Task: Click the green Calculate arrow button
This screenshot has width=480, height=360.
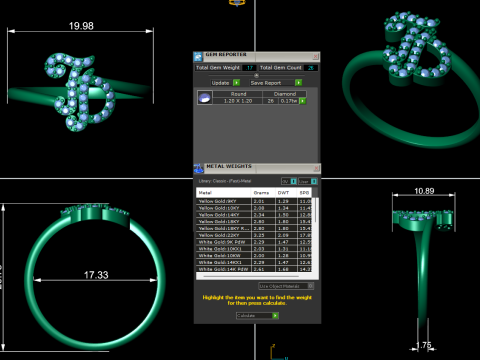Action: point(275,315)
